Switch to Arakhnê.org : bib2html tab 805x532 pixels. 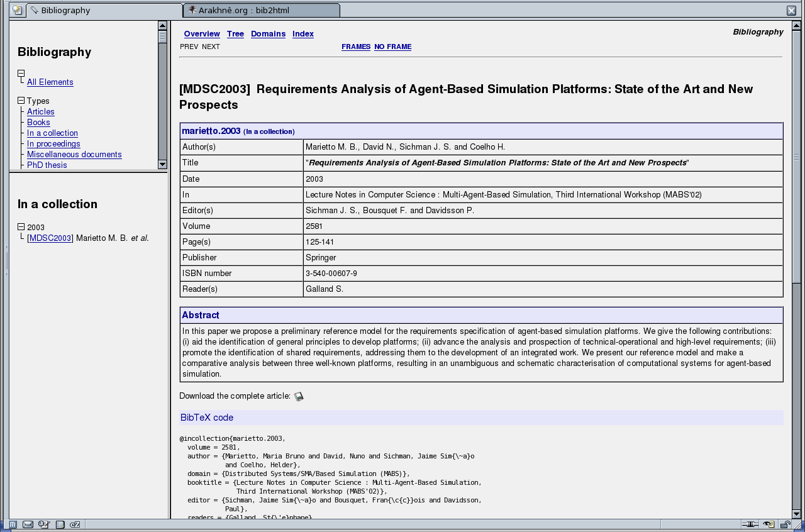click(261, 10)
